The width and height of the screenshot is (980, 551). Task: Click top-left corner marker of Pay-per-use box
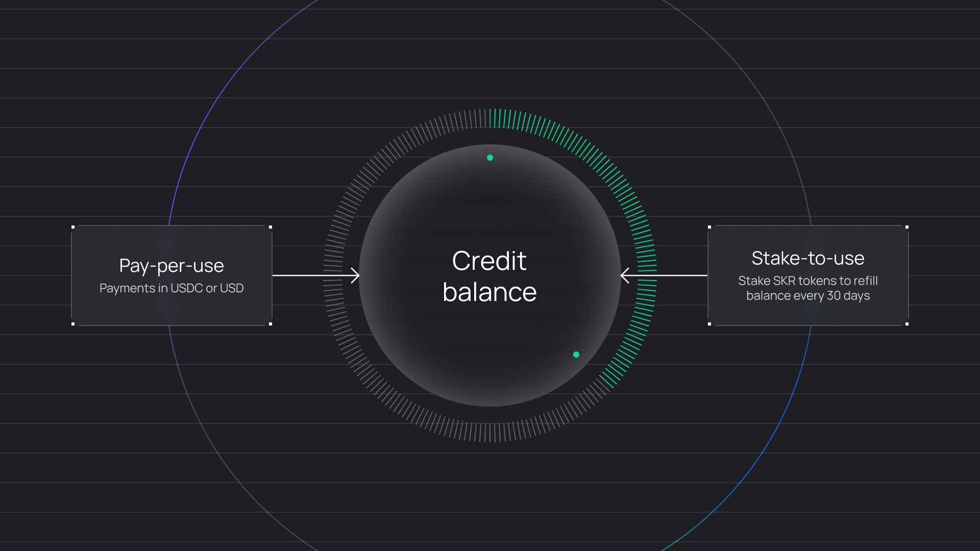pos(73,227)
